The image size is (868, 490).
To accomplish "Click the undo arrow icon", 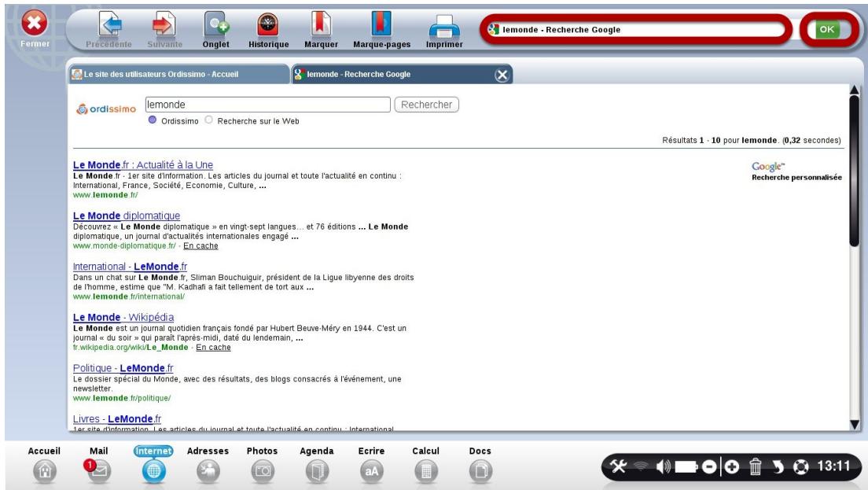I will coord(778,467).
